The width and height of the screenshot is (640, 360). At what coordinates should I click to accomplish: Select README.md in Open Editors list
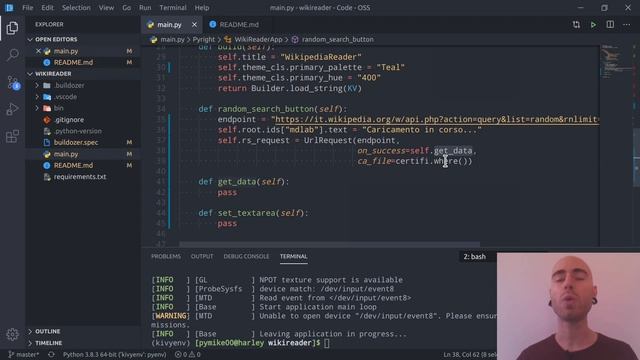click(x=73, y=62)
